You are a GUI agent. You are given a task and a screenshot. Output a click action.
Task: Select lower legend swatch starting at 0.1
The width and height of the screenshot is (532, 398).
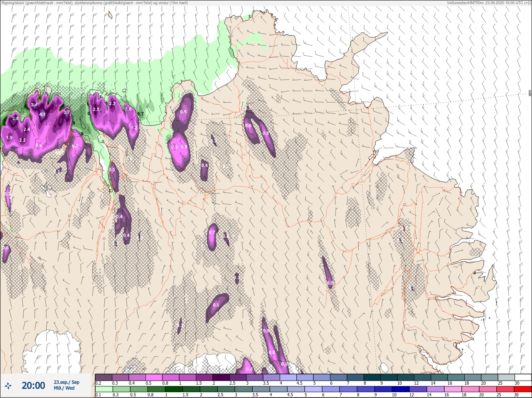[x=104, y=390]
